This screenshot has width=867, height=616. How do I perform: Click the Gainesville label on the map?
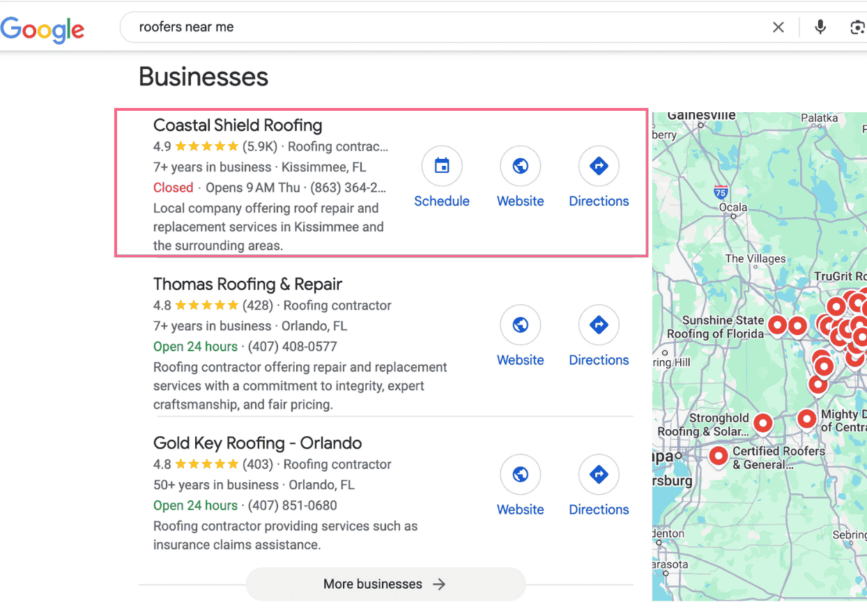(x=701, y=116)
